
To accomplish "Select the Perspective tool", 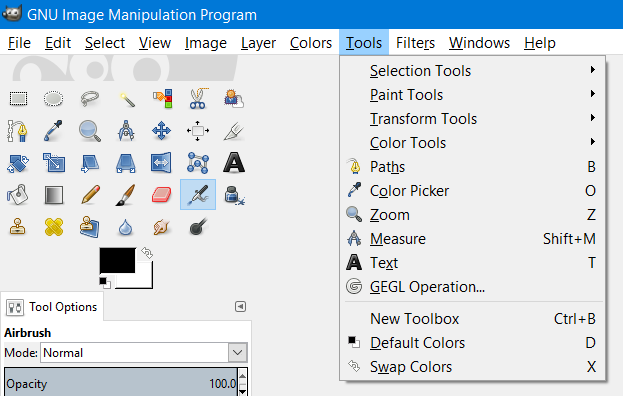I will [126, 163].
